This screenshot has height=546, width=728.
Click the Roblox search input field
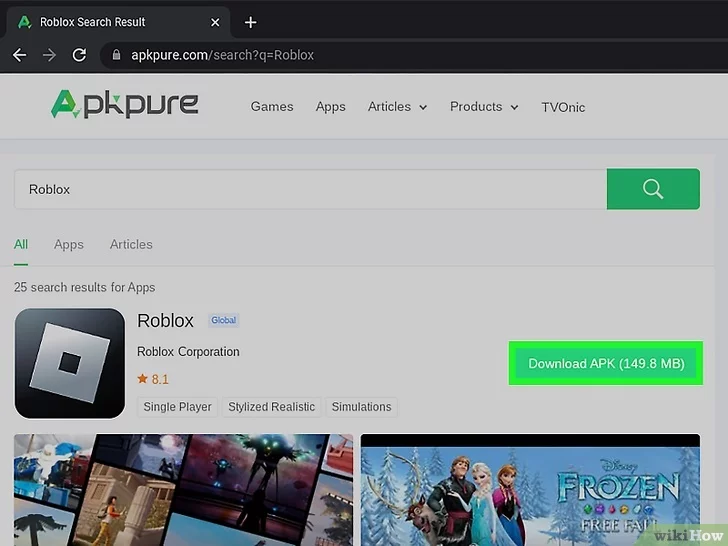tap(310, 189)
